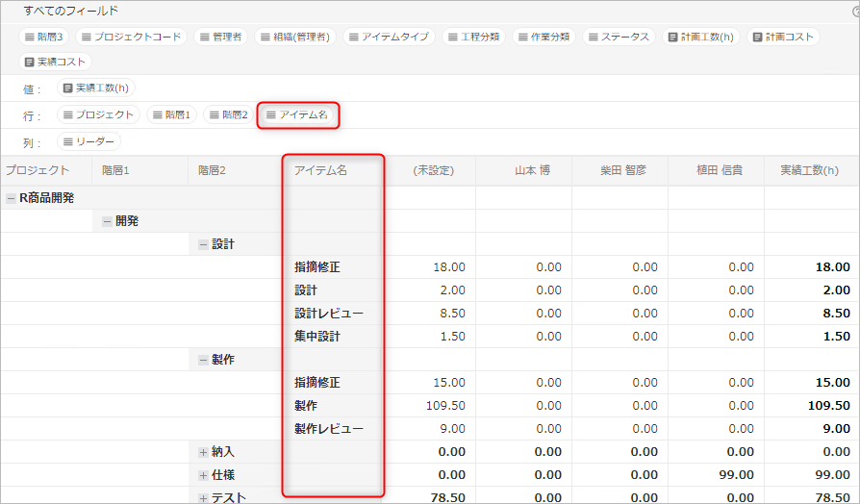Select the アイテムタイプ field chip
This screenshot has width=860, height=504.
388,37
